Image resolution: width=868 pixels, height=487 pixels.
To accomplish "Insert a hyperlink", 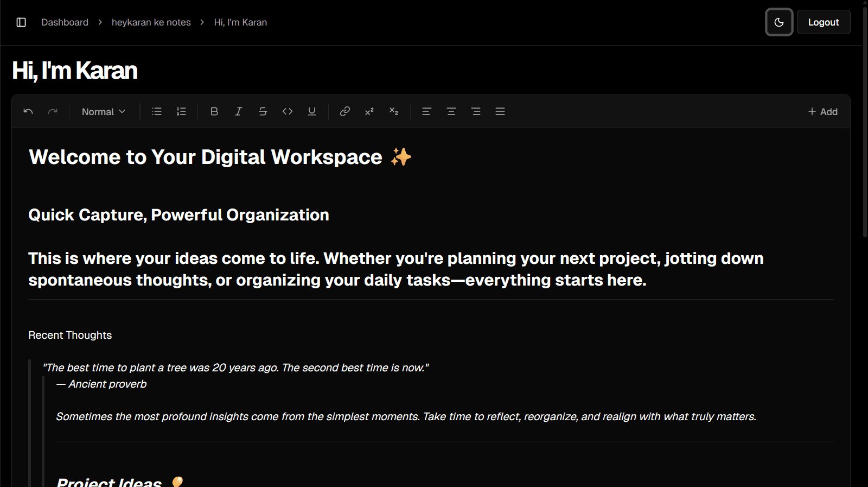I will pos(345,111).
